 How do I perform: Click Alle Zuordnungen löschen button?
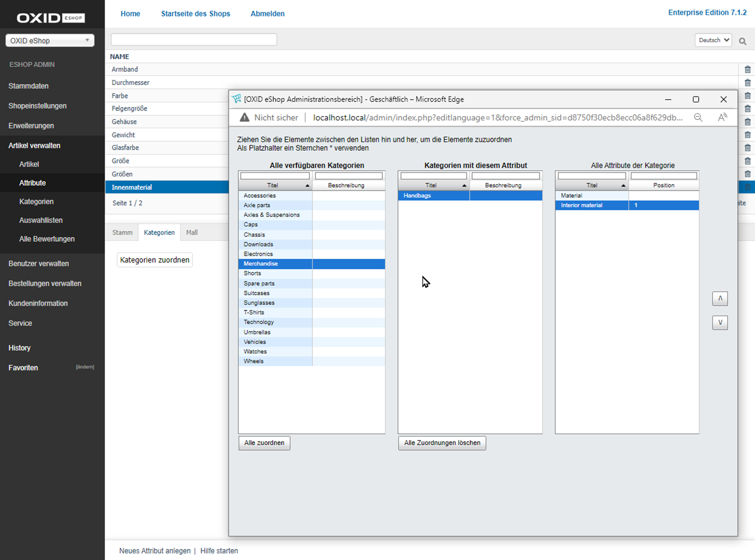tap(442, 443)
